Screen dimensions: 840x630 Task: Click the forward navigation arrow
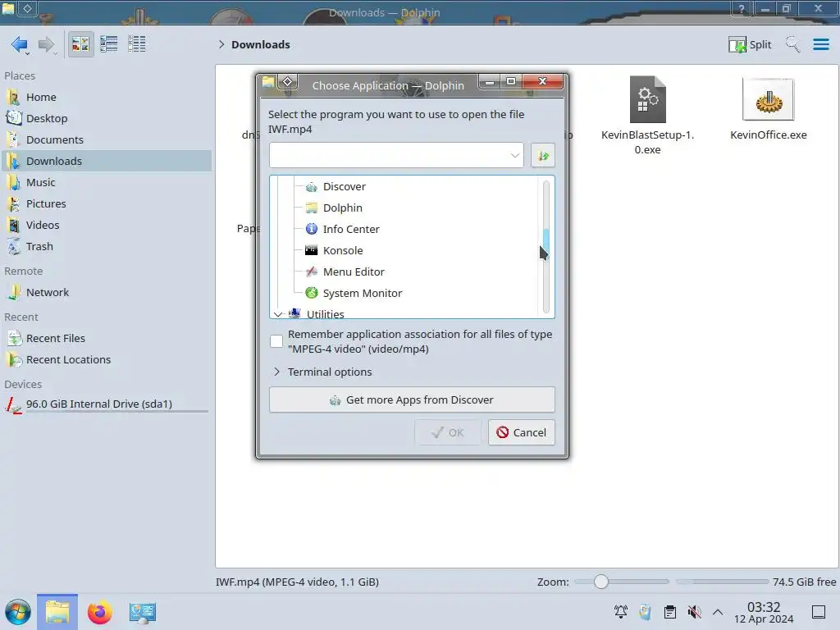[46, 44]
